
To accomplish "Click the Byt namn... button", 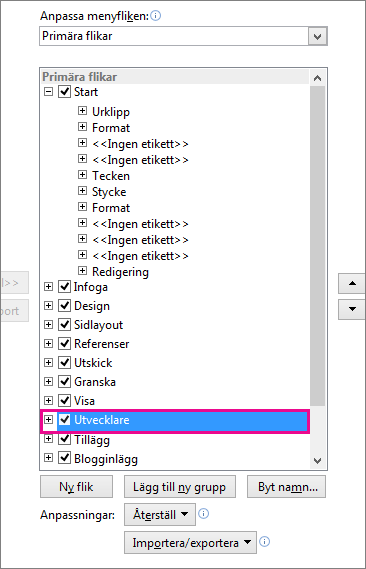I will 287,487.
